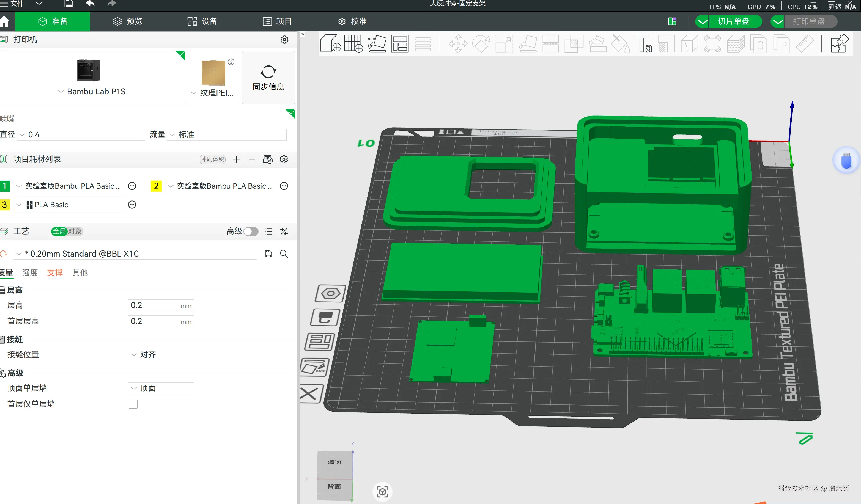
Task: Click the add filament plus icon
Action: [x=237, y=159]
